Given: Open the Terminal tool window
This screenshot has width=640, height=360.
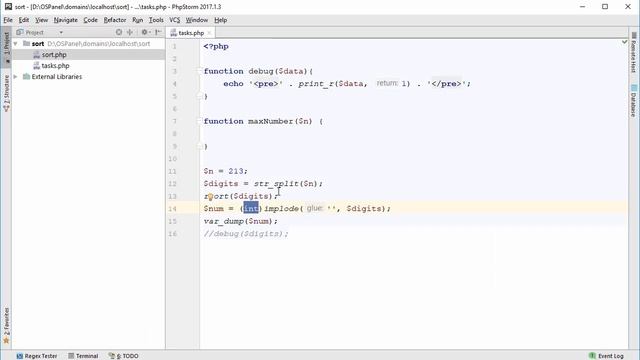Looking at the screenshot, I should [x=83, y=356].
